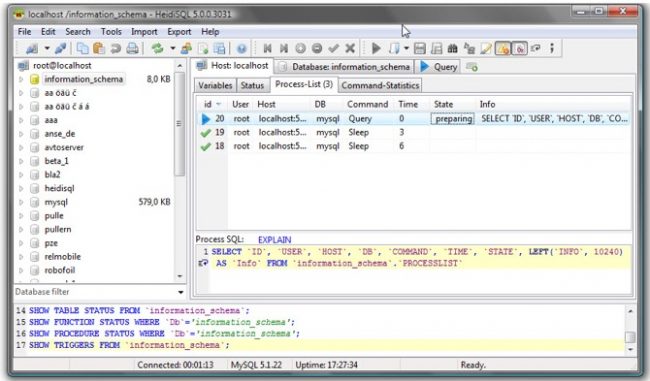
Task: Click the Clear query pencil icon
Action: tap(486, 49)
